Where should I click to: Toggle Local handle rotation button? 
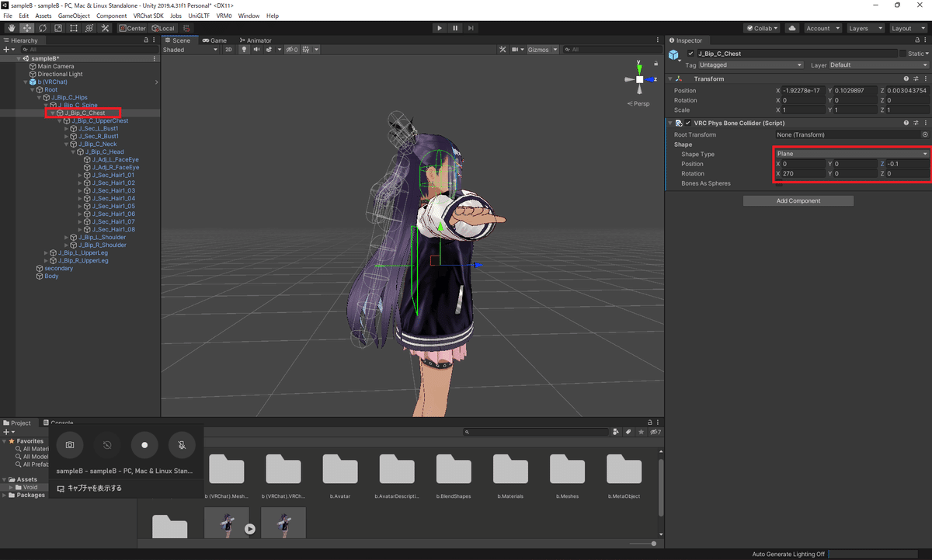(x=163, y=28)
